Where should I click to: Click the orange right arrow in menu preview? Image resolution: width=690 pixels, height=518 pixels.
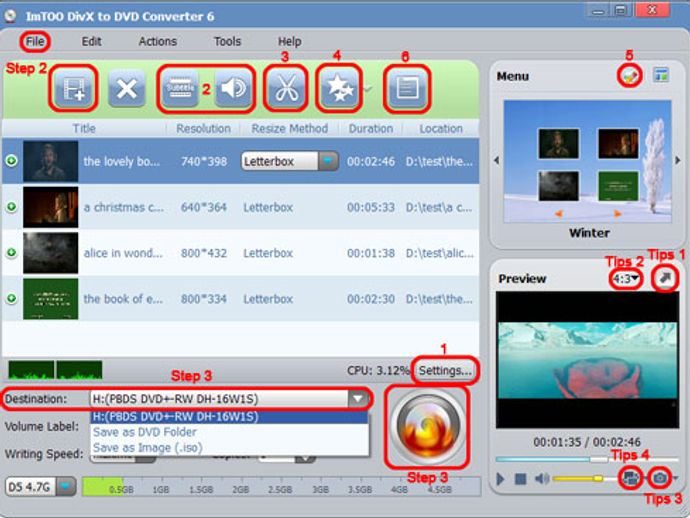tap(617, 213)
